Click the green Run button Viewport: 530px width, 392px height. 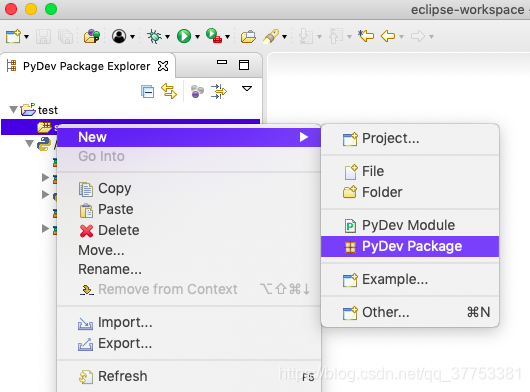184,36
